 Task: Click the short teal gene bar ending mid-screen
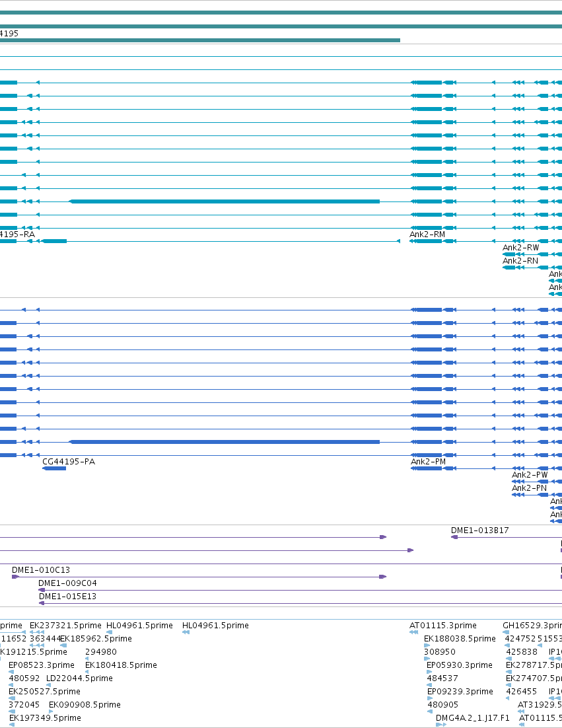(x=200, y=40)
